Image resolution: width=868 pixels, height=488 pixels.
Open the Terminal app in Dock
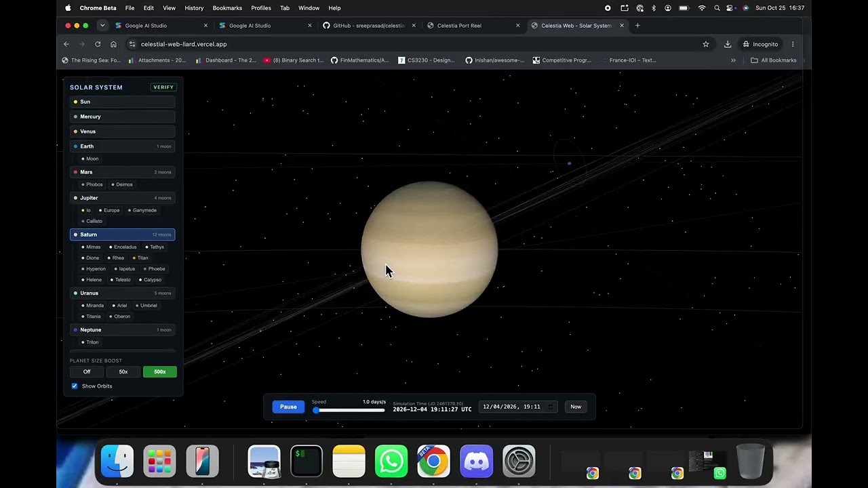(x=306, y=462)
